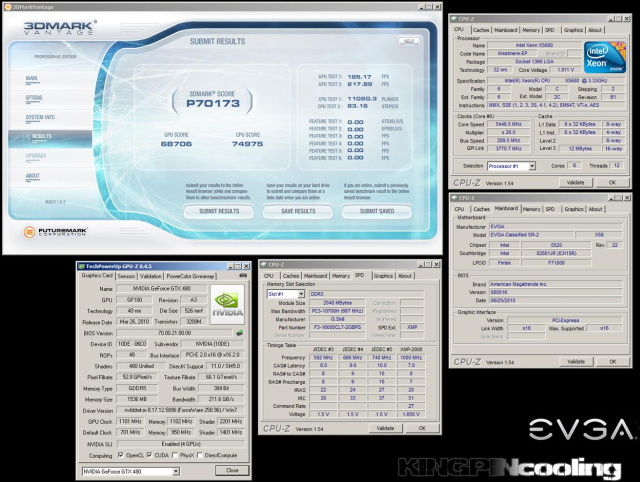Click the Help button in 3DMark Vantage

click(409, 41)
